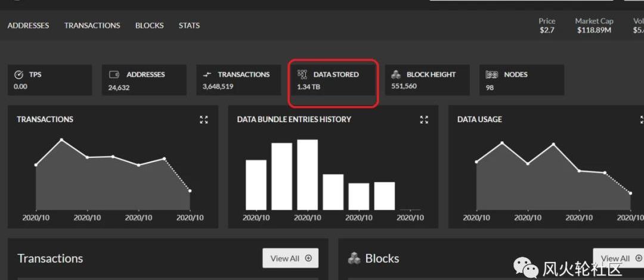Click the Data Stored icon
644x280 pixels.
pyautogui.click(x=302, y=75)
